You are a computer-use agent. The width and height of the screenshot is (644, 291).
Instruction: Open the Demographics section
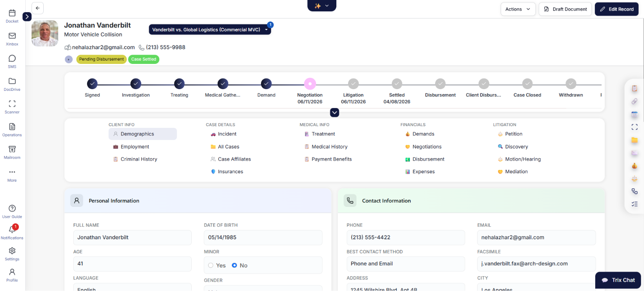tap(143, 134)
